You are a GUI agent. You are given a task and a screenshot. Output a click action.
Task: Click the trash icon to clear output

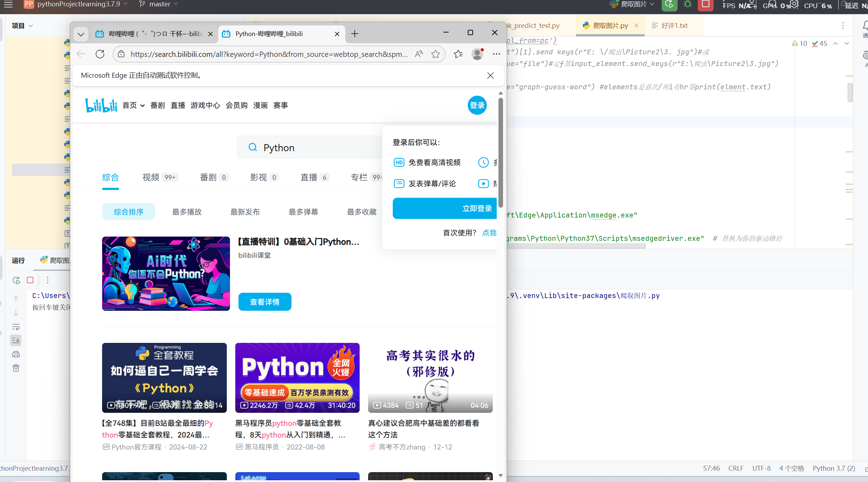pos(16,368)
